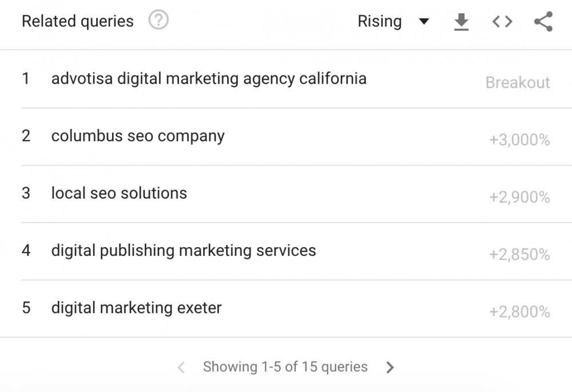Click 'Showing 1-5 of 15 queries' text
Image resolution: width=572 pixels, height=392 pixels.
tap(285, 367)
